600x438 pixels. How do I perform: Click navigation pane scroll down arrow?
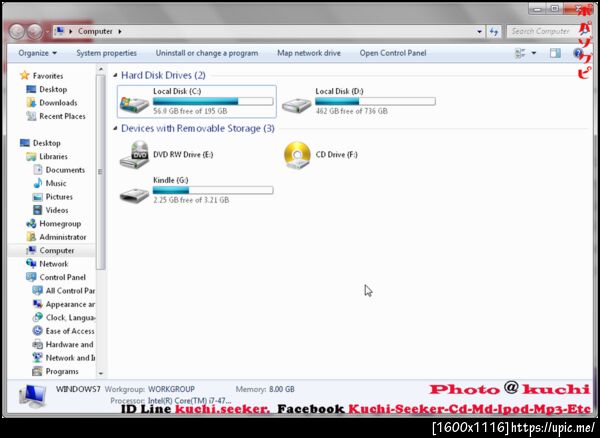click(x=101, y=373)
